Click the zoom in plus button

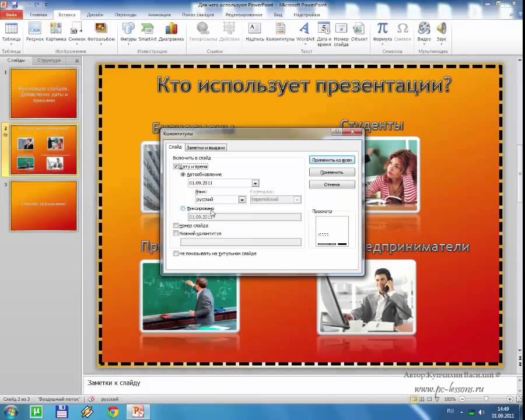point(510,399)
